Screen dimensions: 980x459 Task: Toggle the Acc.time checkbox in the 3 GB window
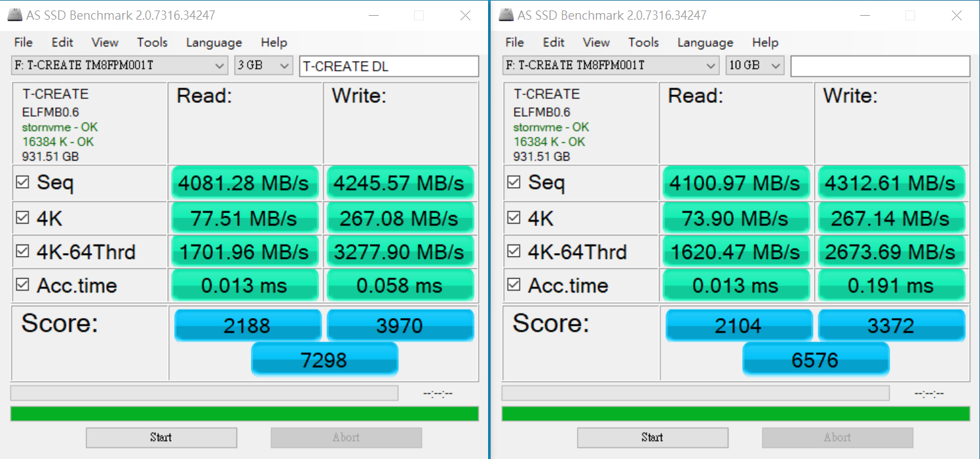click(22, 285)
